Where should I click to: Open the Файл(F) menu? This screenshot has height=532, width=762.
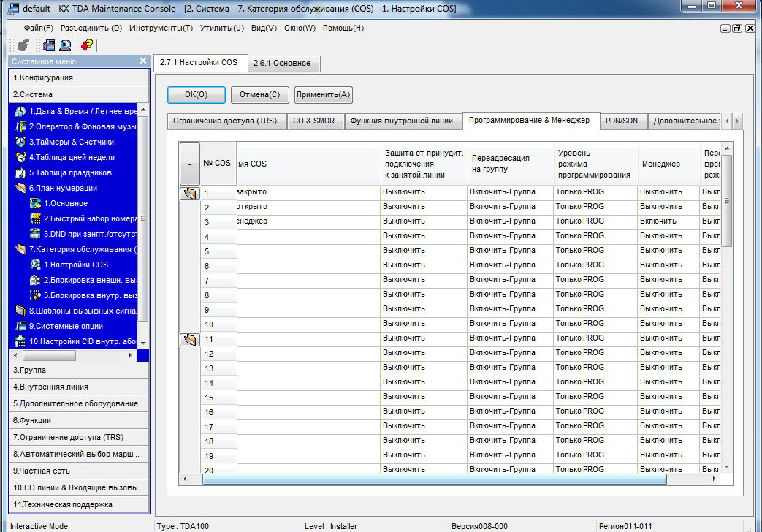tap(39, 28)
